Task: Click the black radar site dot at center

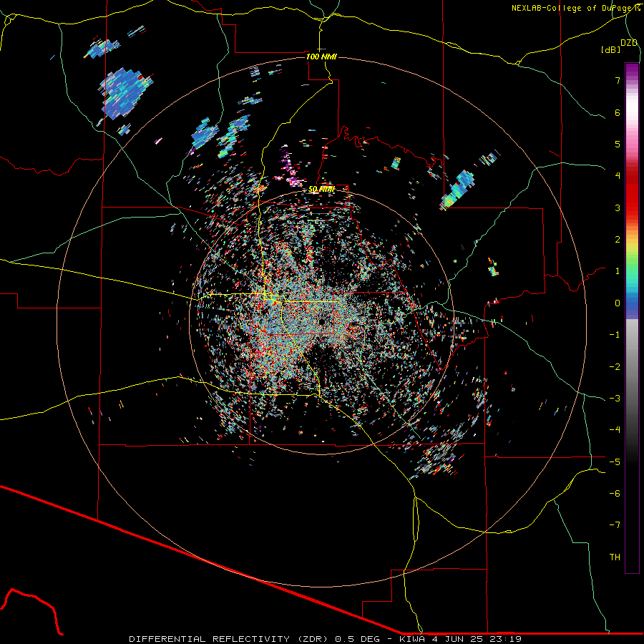Action: coord(322,321)
